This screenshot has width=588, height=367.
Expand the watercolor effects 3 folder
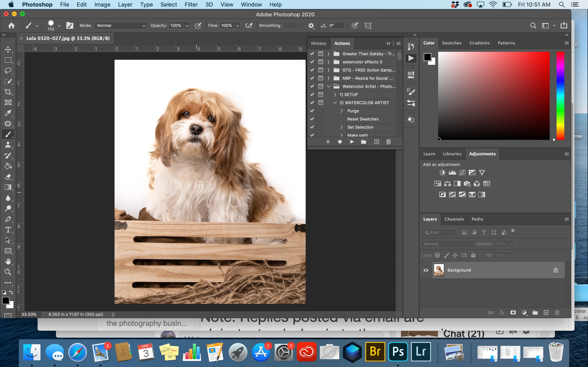[x=329, y=62]
